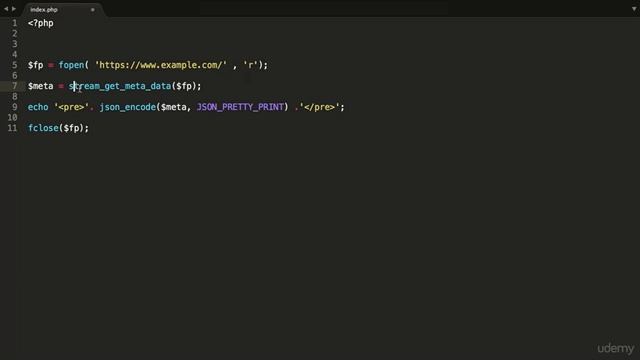Click the 'r' mode string
640x360 pixels.
pyautogui.click(x=251, y=65)
